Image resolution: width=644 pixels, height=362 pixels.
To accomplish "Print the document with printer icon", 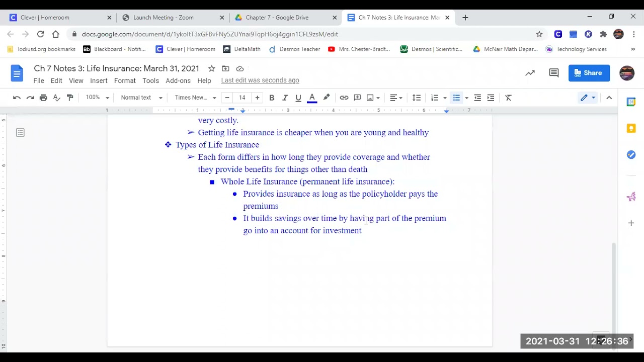I will [x=43, y=98].
